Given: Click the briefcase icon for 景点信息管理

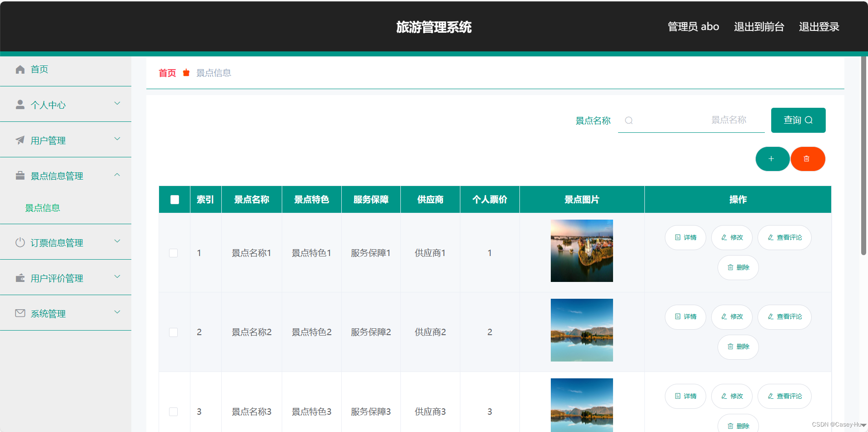Looking at the screenshot, I should pos(20,176).
